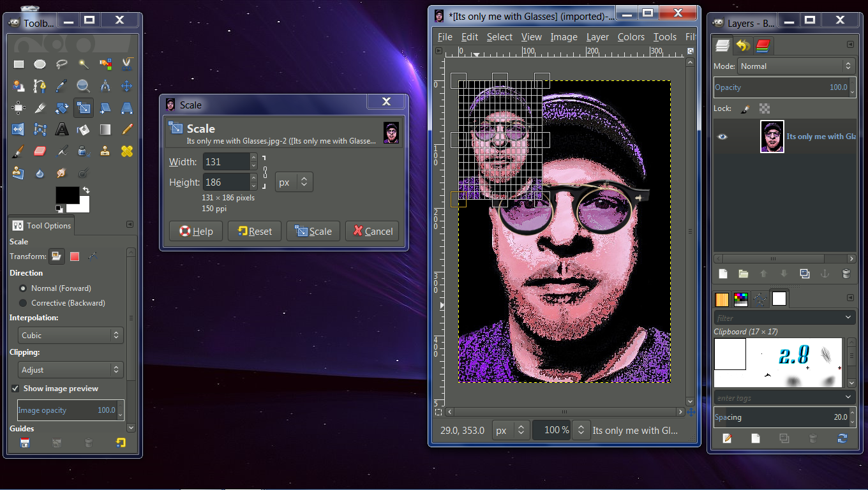868x490 pixels.
Task: Choose the Pencil tool
Action: [127, 130]
